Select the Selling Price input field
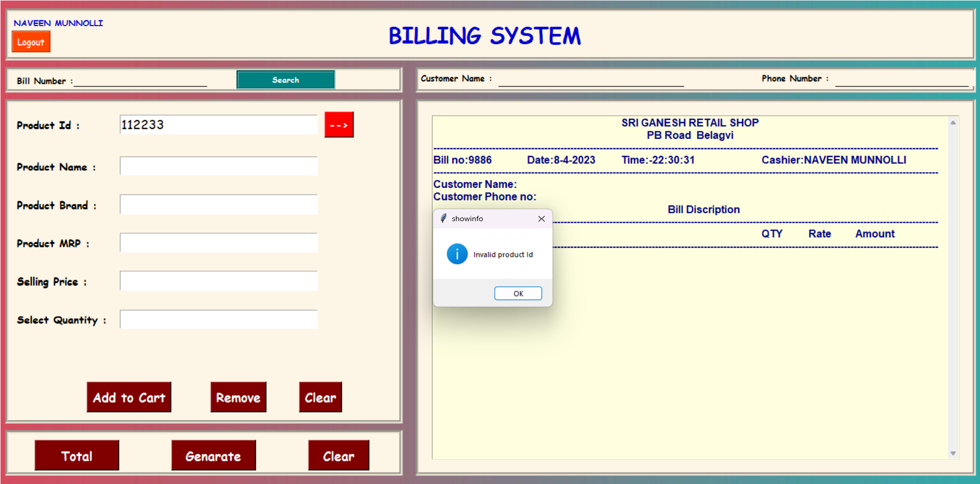Screen dimensions: 980x484 [x=218, y=281]
